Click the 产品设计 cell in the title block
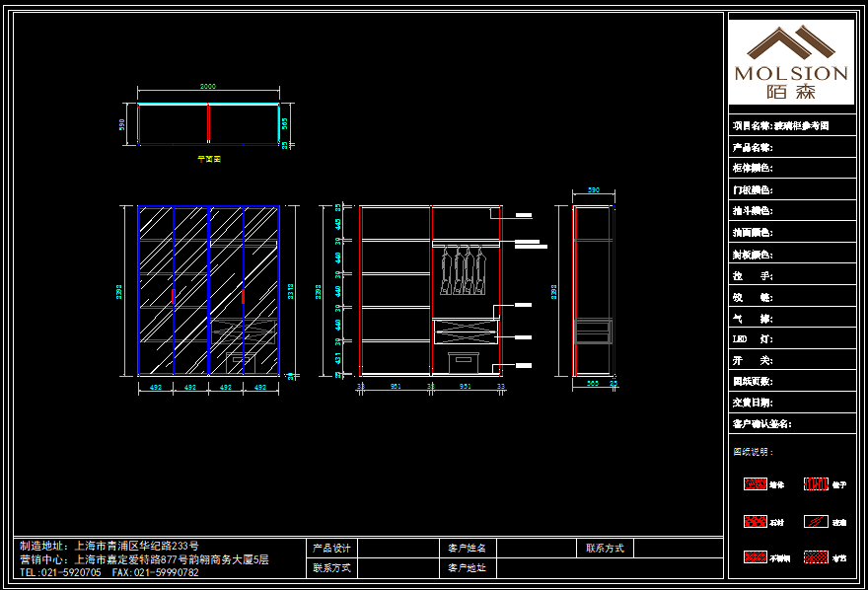 (x=332, y=548)
